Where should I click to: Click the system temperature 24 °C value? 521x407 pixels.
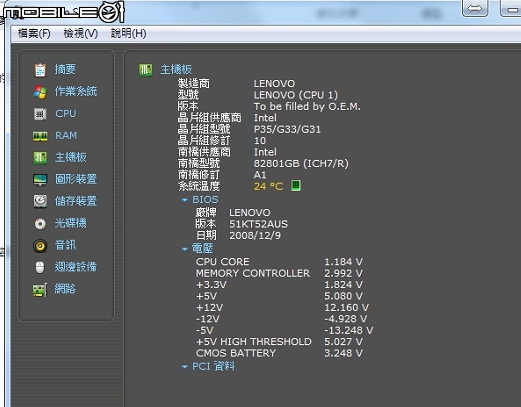point(268,186)
